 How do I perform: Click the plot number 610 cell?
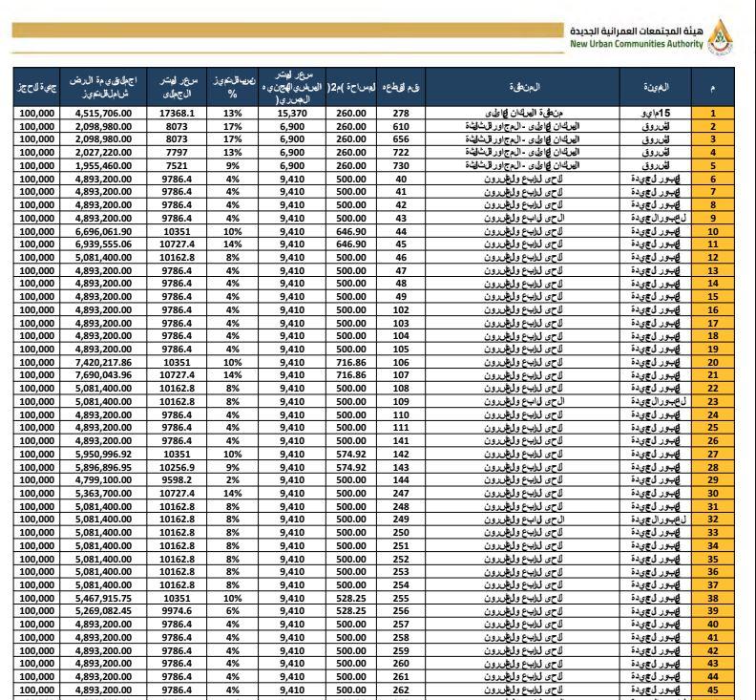(x=401, y=126)
